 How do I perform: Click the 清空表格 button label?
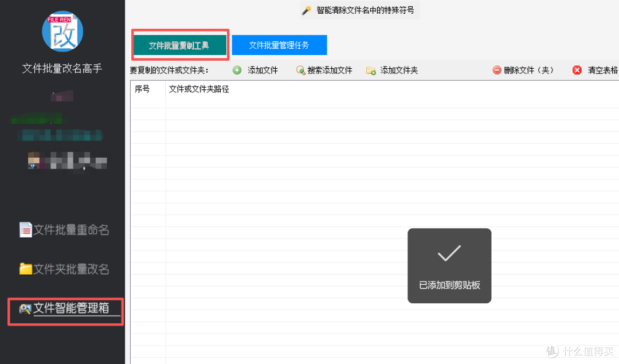(602, 71)
